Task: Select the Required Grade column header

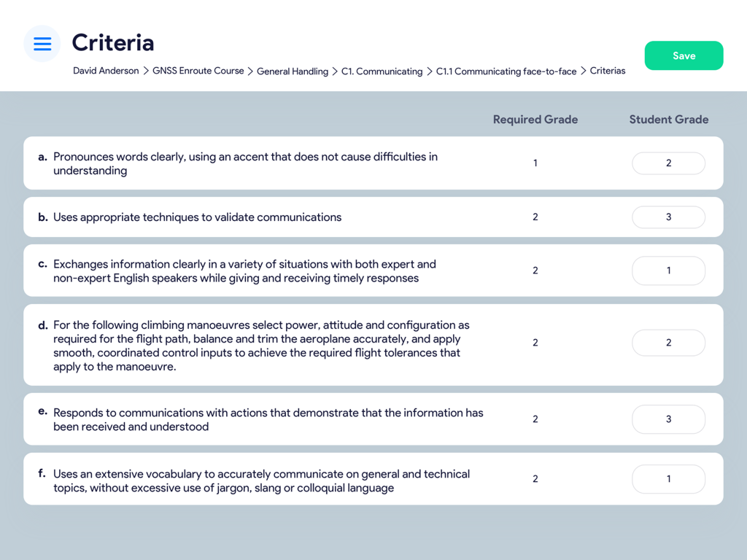Action: pyautogui.click(x=535, y=120)
